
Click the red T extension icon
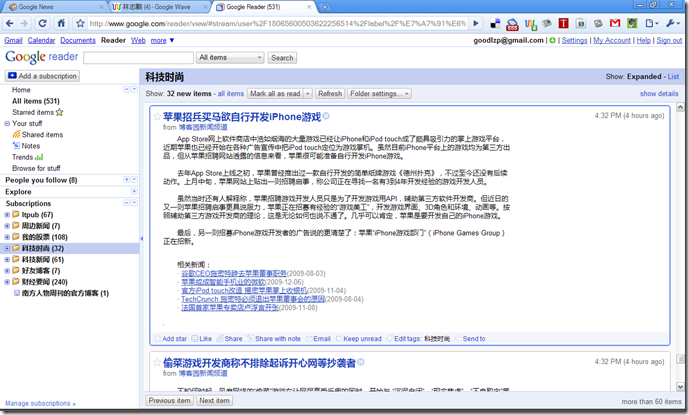tap(563, 23)
